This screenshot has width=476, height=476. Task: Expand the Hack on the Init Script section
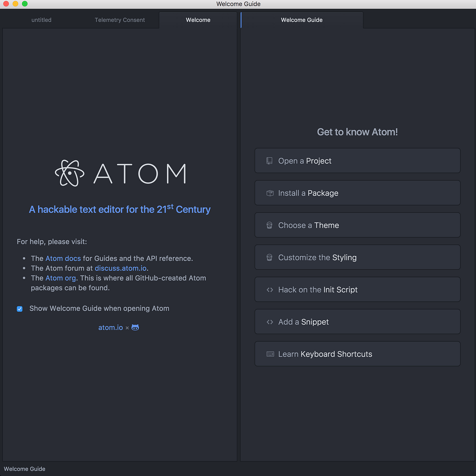click(357, 289)
